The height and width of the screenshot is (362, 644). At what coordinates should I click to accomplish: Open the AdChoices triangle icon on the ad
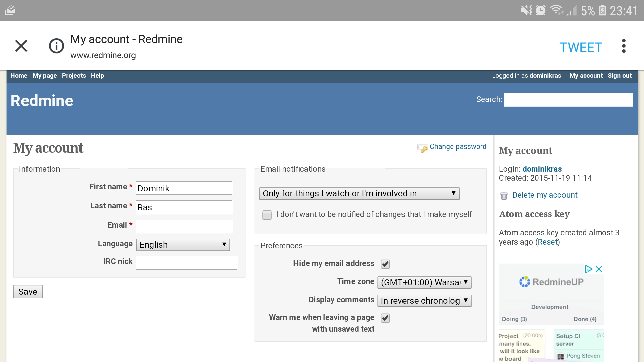click(588, 269)
